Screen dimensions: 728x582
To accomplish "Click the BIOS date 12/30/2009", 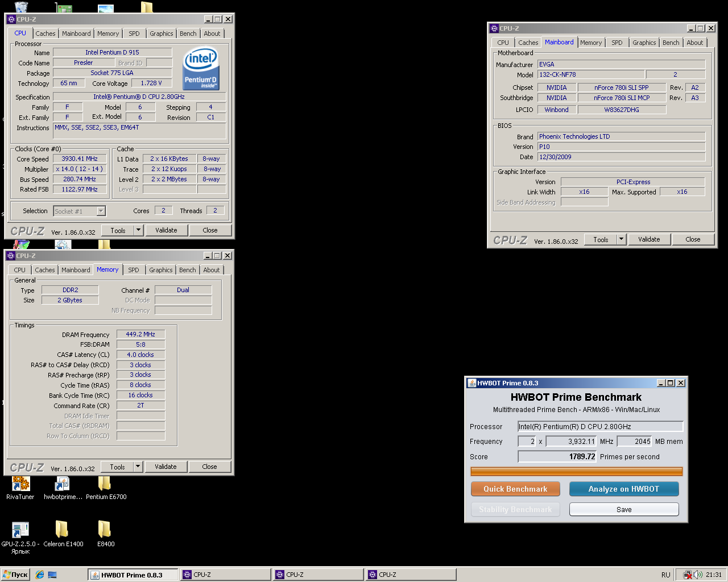I will click(622, 157).
